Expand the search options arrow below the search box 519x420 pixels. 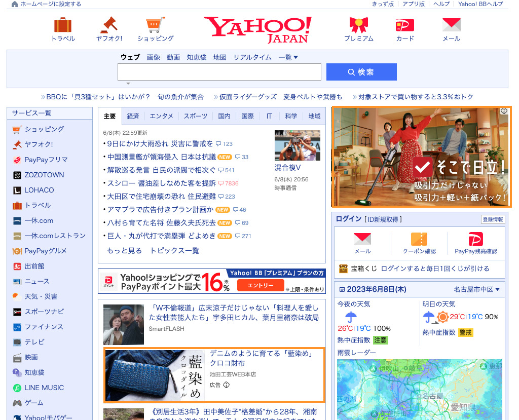pyautogui.click(x=128, y=84)
